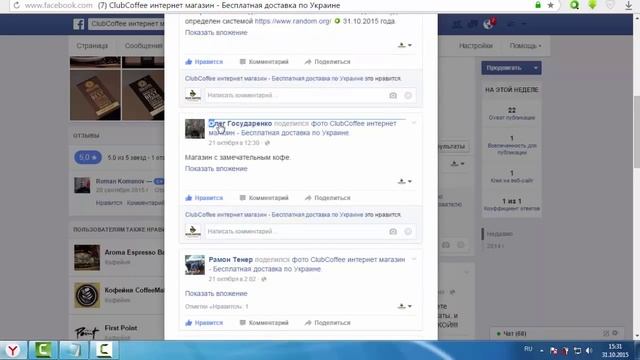The height and width of the screenshot is (360, 640).
Task: Open the volume speaker tray icon
Action: [x=589, y=351]
